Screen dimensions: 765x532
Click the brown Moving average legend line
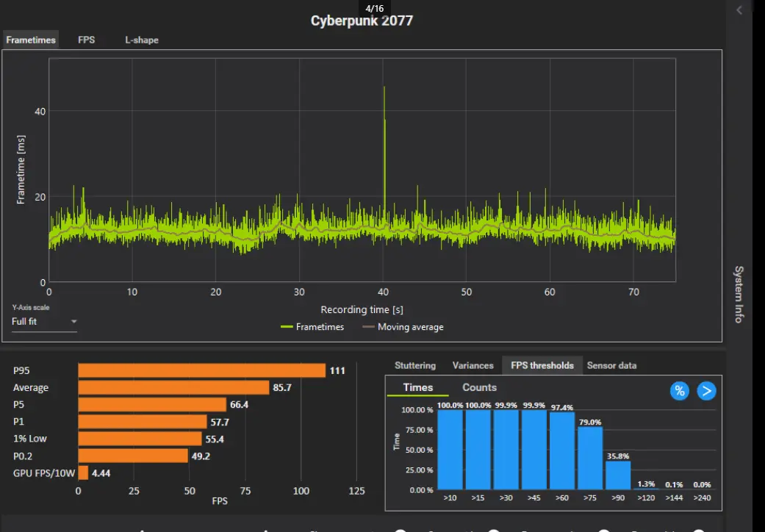368,327
